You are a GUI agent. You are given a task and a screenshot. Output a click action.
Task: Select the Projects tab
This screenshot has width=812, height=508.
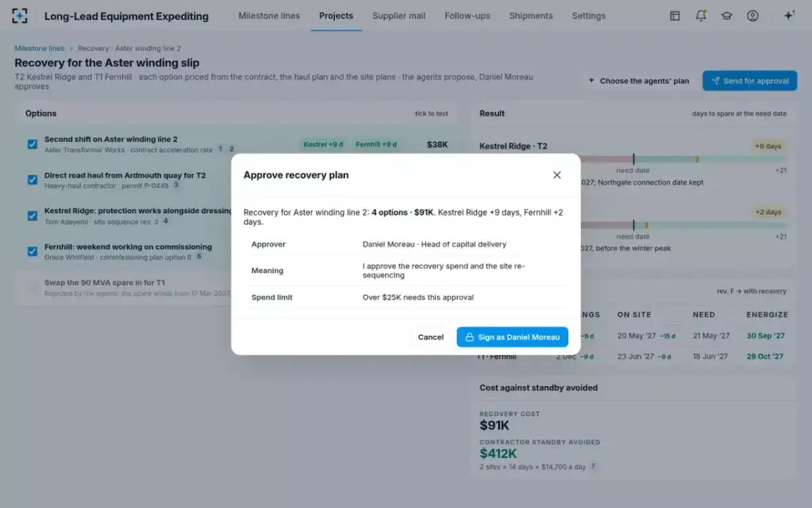(336, 16)
